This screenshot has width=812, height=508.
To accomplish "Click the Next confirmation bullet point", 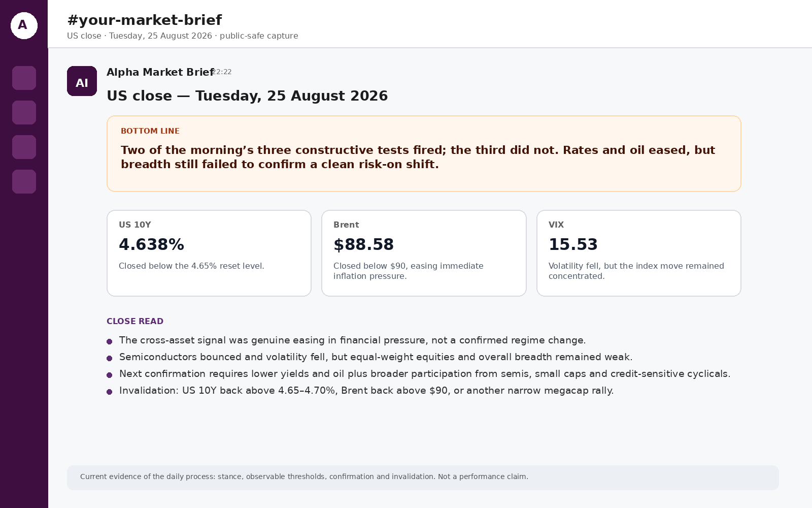I will pos(425,374).
